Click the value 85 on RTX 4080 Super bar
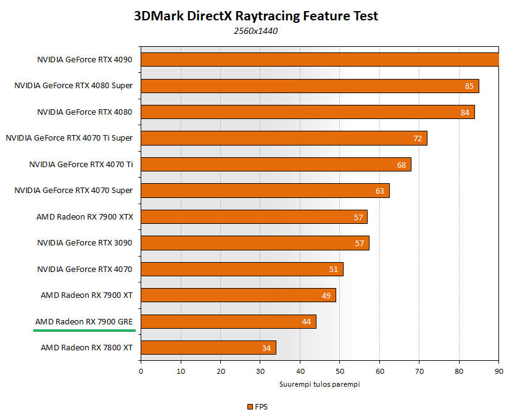 tap(469, 86)
